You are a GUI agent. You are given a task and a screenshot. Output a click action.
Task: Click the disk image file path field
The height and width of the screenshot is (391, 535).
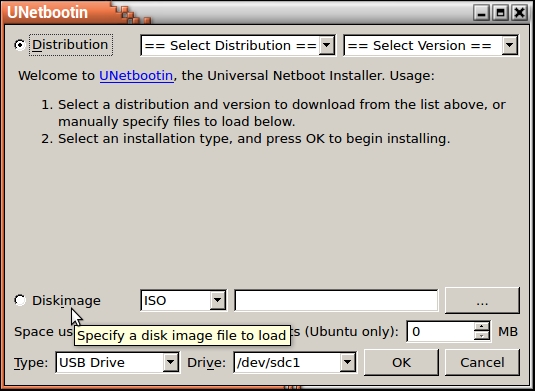336,300
